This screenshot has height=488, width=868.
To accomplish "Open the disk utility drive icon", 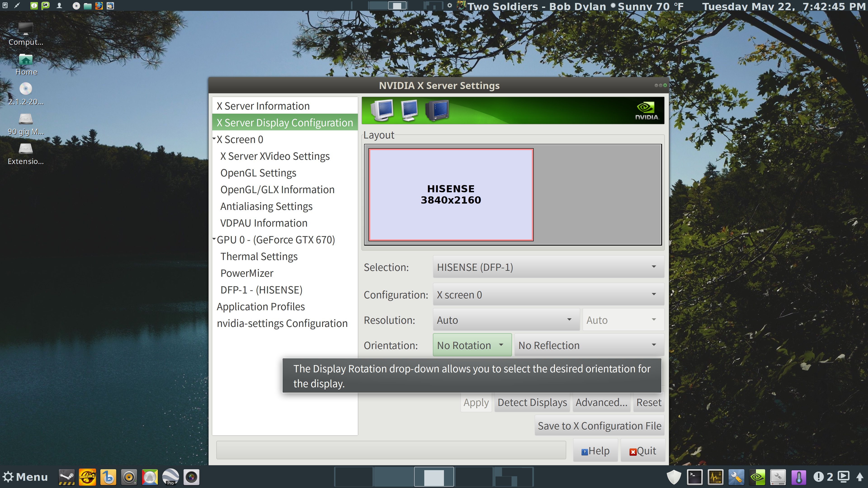I will pos(778,477).
